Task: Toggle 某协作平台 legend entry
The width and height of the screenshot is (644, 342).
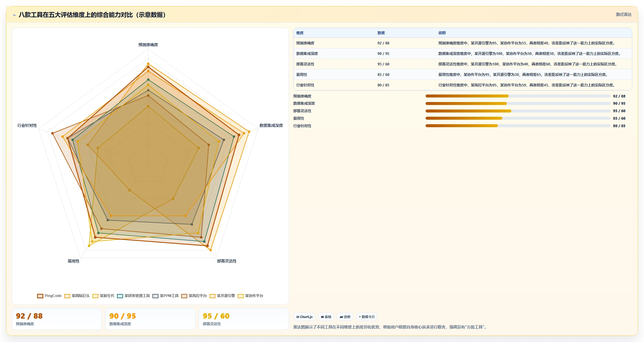Action: tap(251, 296)
